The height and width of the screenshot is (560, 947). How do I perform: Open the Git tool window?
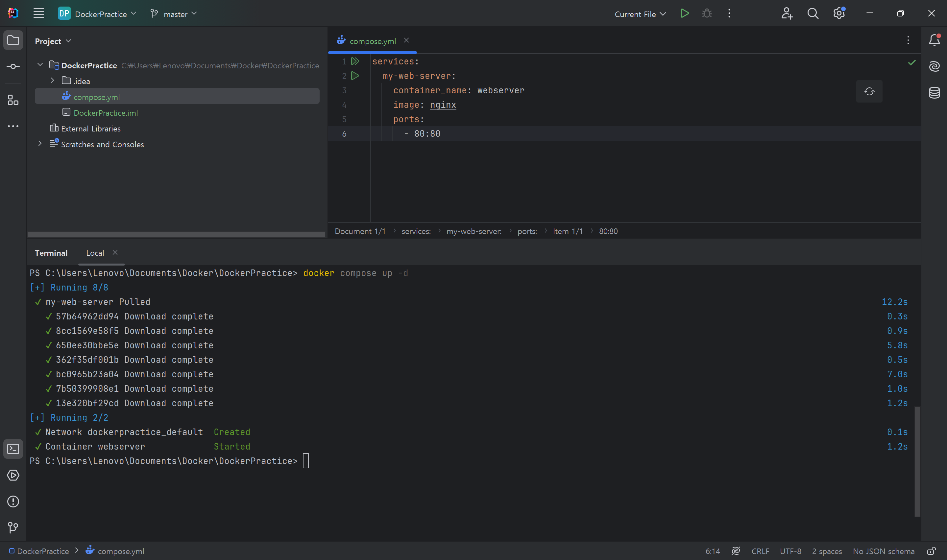[13, 527]
